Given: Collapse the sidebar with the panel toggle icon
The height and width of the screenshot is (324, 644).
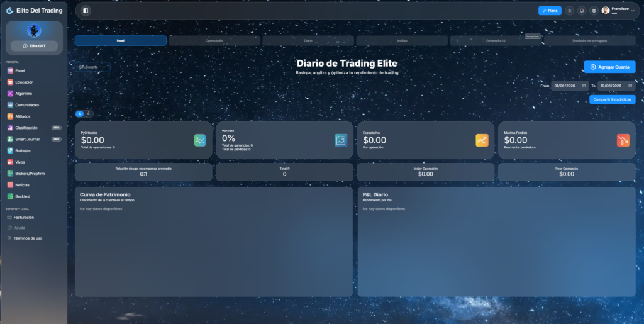Looking at the screenshot, I should (x=86, y=11).
